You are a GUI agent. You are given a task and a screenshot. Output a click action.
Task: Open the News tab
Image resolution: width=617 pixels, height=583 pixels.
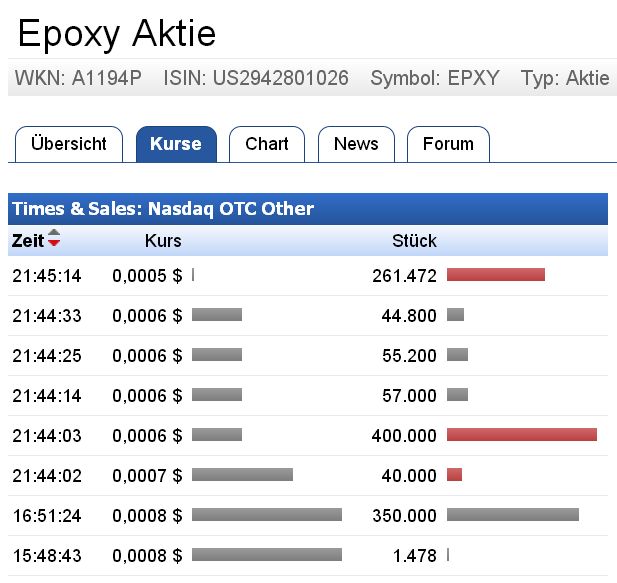(x=356, y=144)
